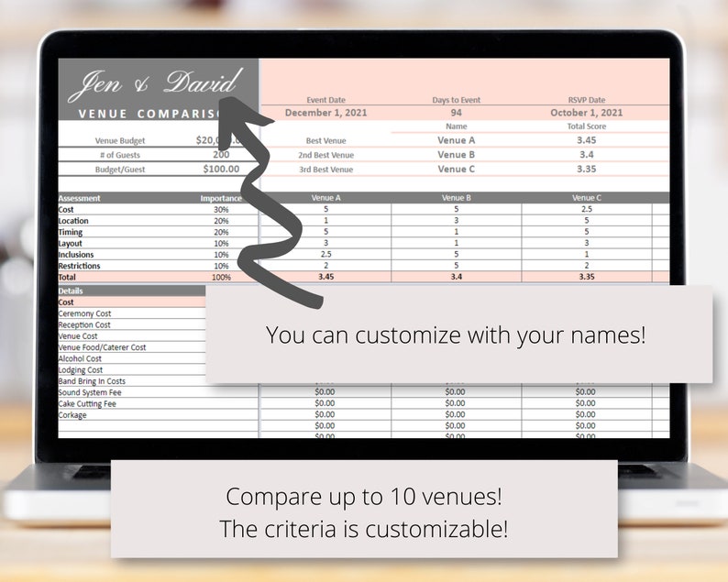Viewport: 728px width, 582px height.
Task: Select the 'Band Bring In Costs' detail row
Action: (x=92, y=381)
